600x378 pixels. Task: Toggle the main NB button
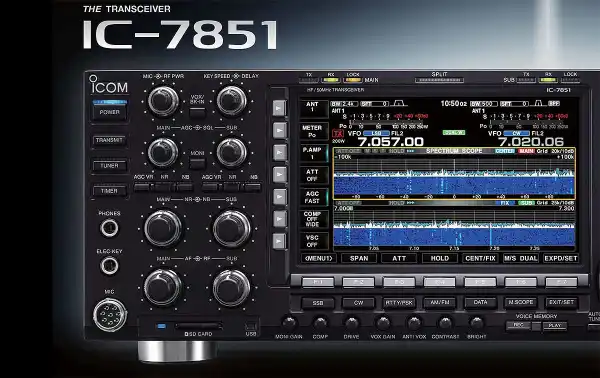(186, 187)
